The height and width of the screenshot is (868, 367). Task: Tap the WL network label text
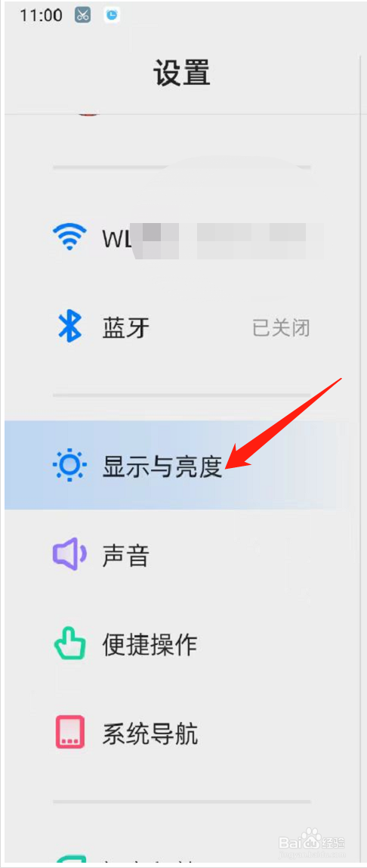pos(117,237)
